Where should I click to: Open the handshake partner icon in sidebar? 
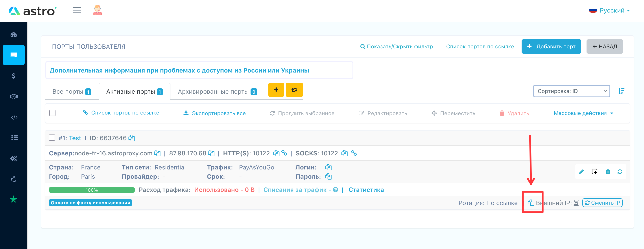(x=13, y=96)
